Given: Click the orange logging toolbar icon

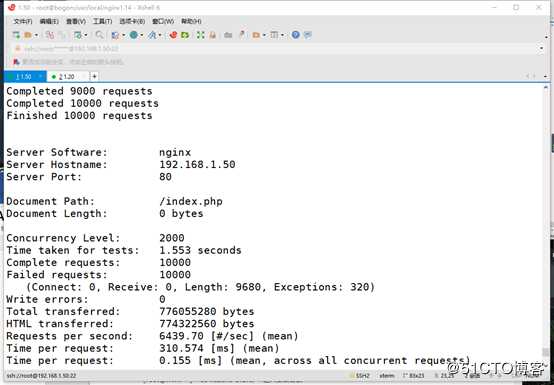Looking at the screenshot, I should click(x=256, y=35).
